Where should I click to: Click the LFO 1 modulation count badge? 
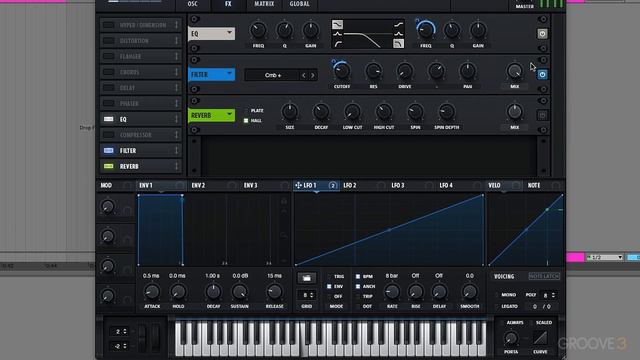pyautogui.click(x=333, y=186)
